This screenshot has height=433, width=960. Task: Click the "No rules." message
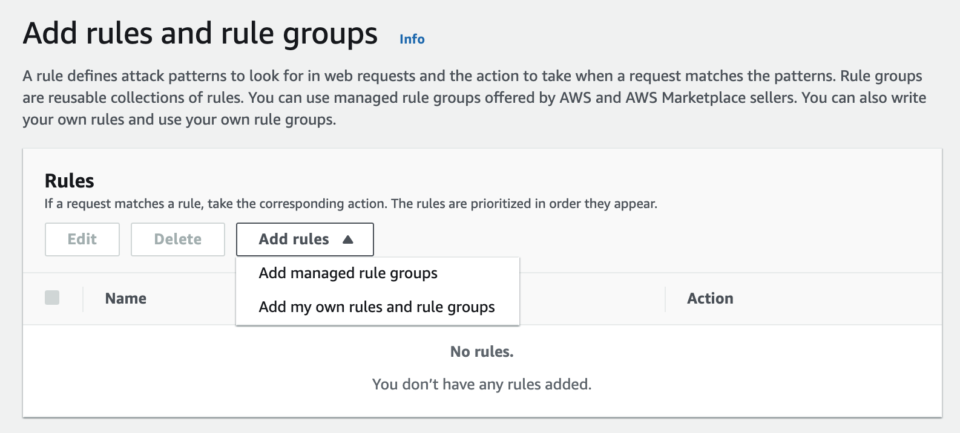pos(482,352)
